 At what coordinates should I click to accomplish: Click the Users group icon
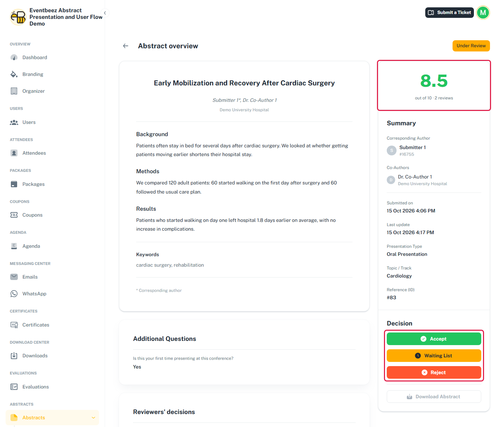tap(14, 122)
